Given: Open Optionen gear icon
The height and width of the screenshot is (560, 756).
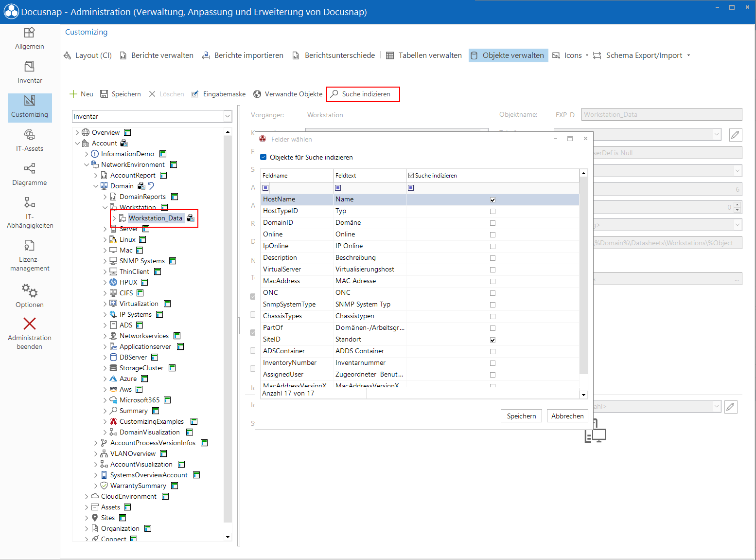Looking at the screenshot, I should [29, 290].
